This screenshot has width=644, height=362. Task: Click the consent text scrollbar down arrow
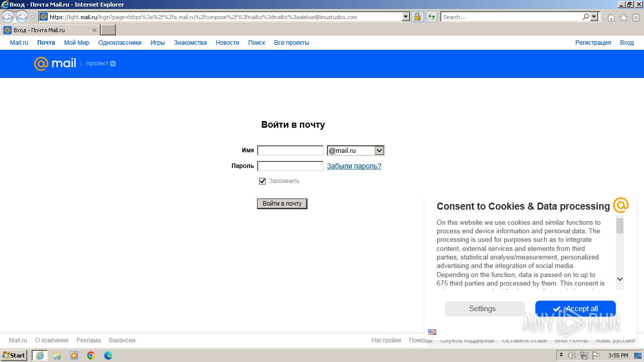(x=620, y=279)
